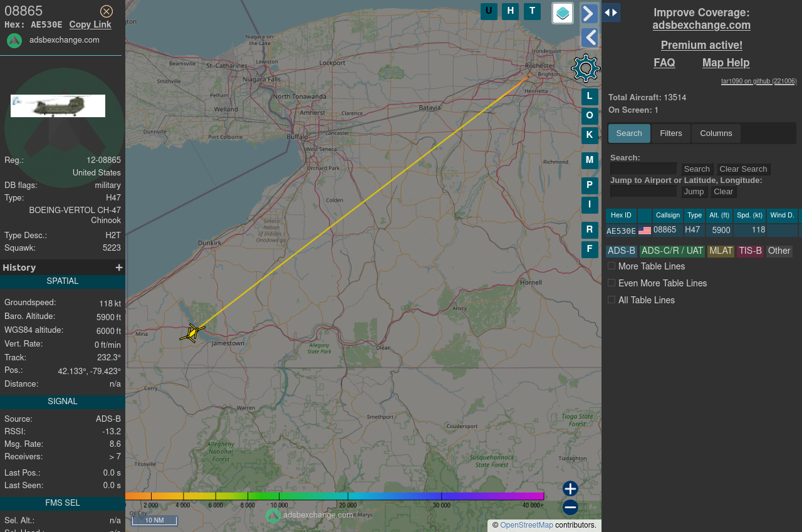Switch to the Columns tab
The height and width of the screenshot is (532, 802).
716,133
